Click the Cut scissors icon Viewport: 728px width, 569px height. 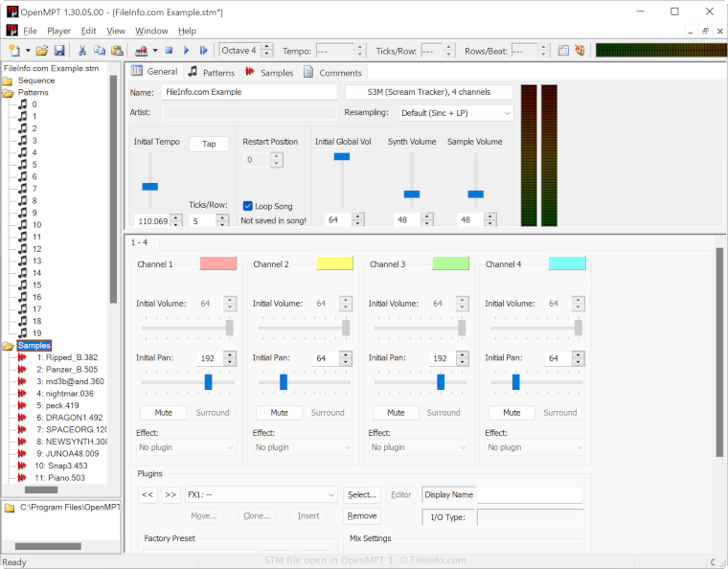point(82,50)
